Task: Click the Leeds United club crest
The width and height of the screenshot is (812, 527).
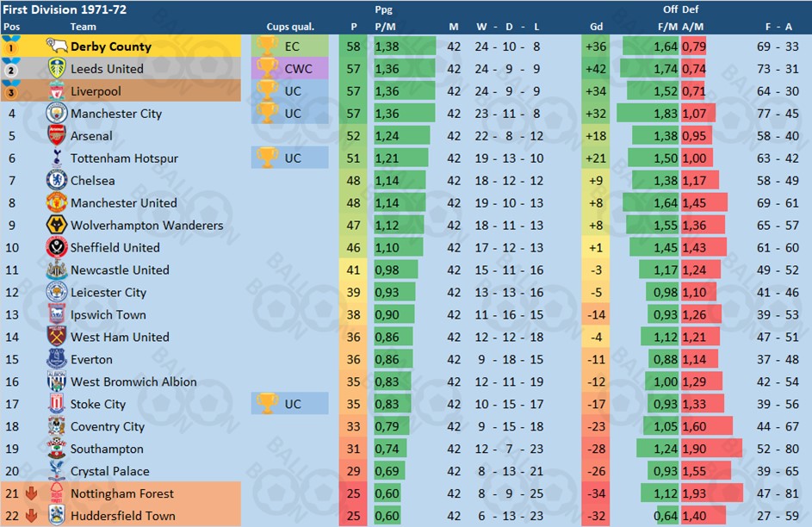Action: pyautogui.click(x=57, y=68)
